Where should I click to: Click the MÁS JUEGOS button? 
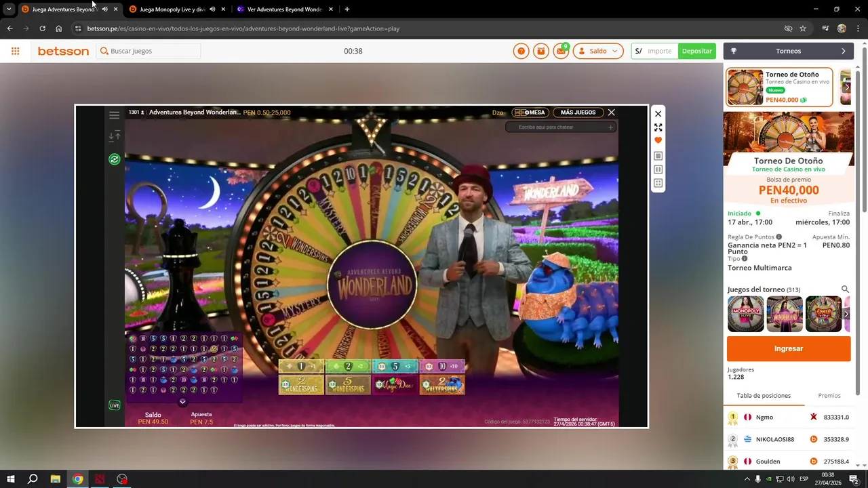click(578, 113)
